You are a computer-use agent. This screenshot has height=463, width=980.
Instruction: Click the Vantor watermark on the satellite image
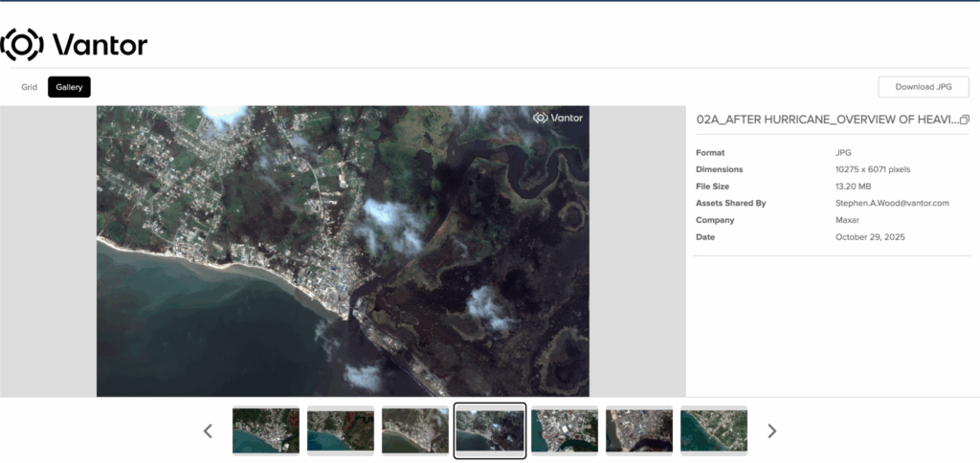pyautogui.click(x=558, y=118)
